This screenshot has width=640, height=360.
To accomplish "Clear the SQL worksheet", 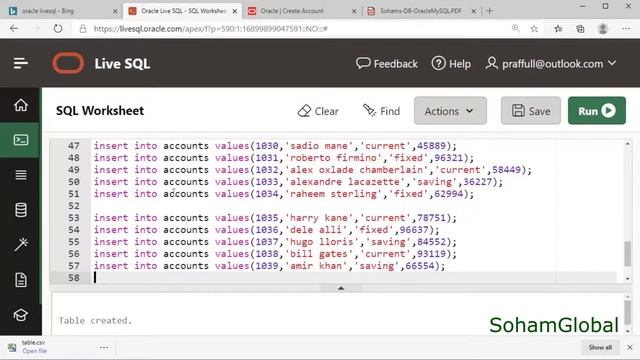I will pyautogui.click(x=318, y=111).
